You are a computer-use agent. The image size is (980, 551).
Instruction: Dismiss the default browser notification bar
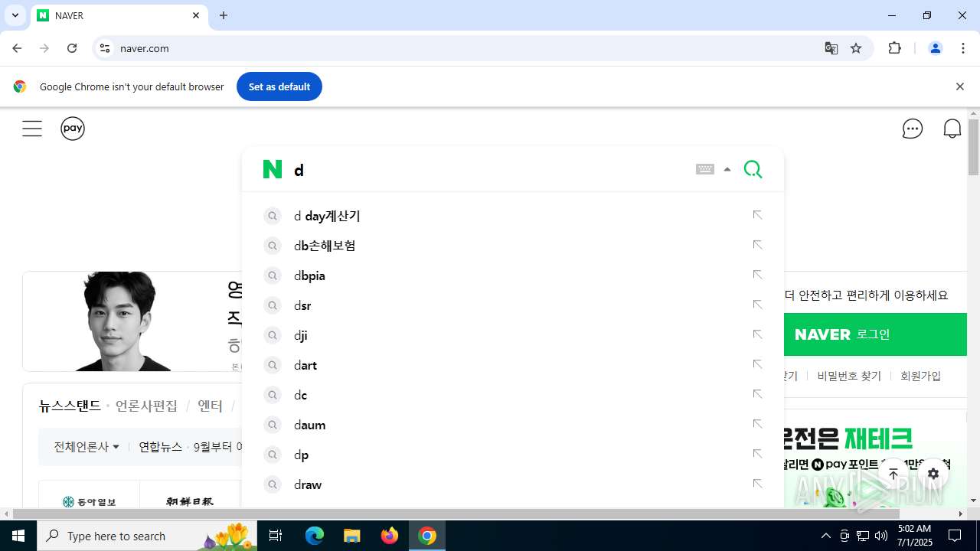click(x=959, y=86)
